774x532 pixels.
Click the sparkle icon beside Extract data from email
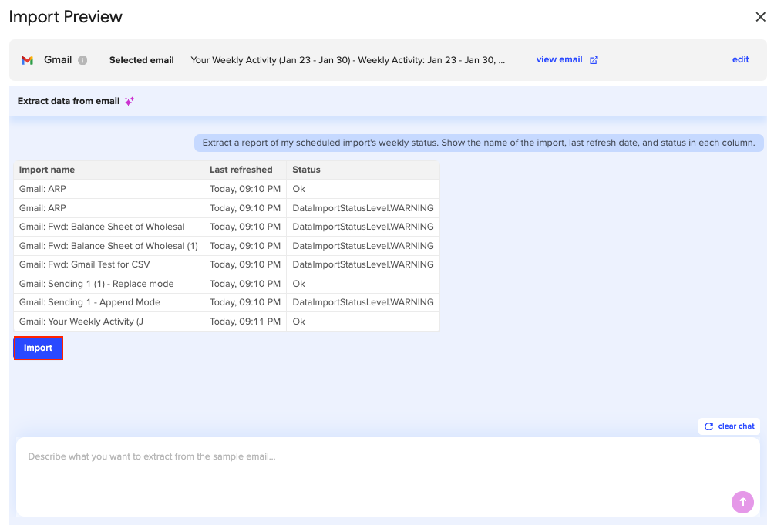pos(129,101)
